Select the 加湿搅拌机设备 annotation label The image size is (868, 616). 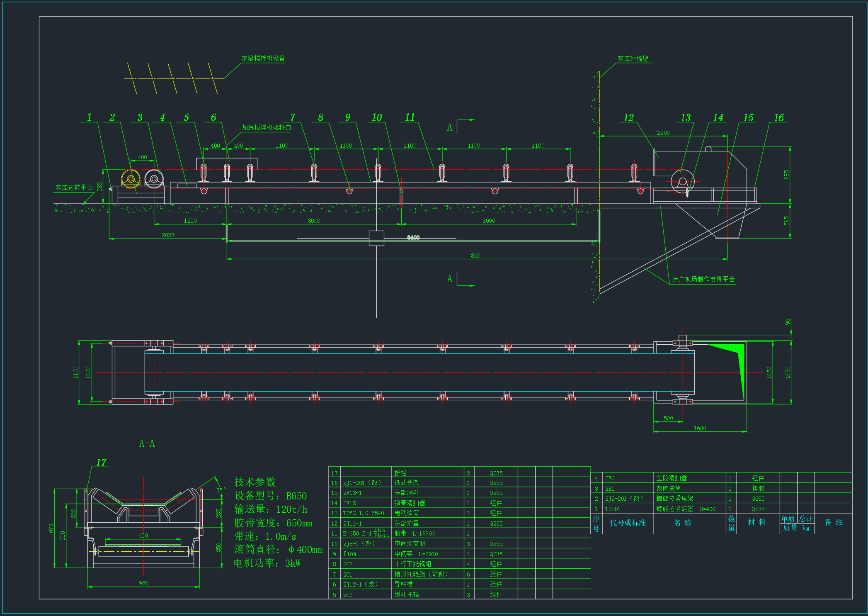coord(263,58)
